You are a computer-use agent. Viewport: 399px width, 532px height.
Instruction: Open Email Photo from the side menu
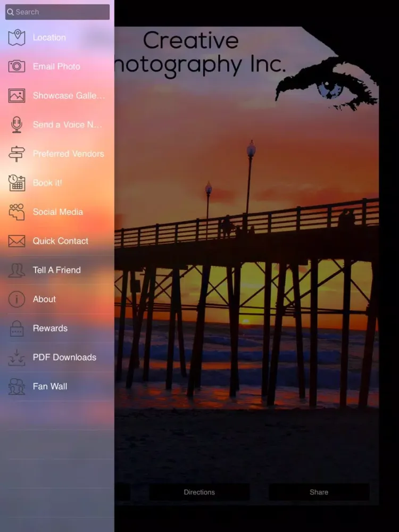[x=56, y=66]
